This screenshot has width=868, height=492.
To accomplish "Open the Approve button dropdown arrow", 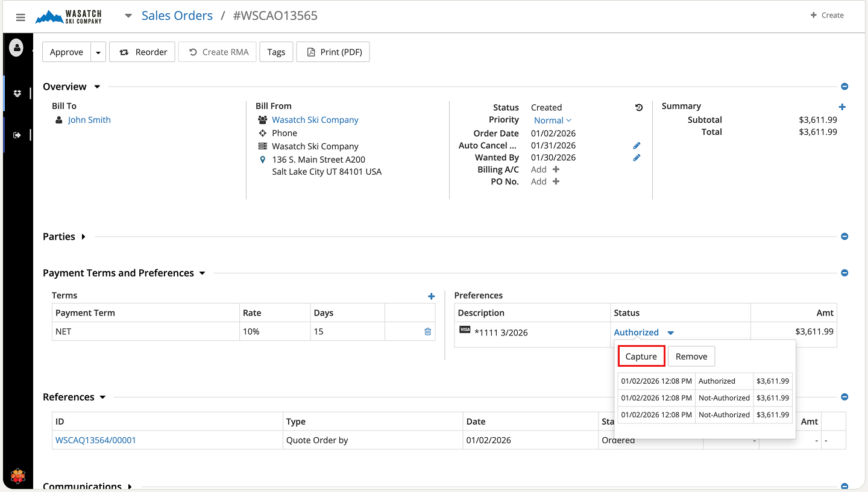I will pyautogui.click(x=98, y=52).
